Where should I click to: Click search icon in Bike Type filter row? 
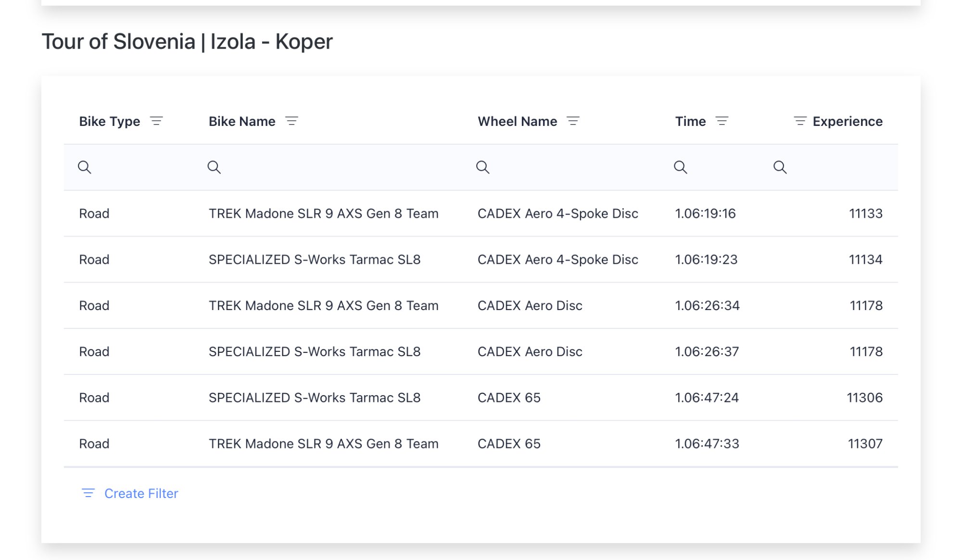[x=85, y=167]
